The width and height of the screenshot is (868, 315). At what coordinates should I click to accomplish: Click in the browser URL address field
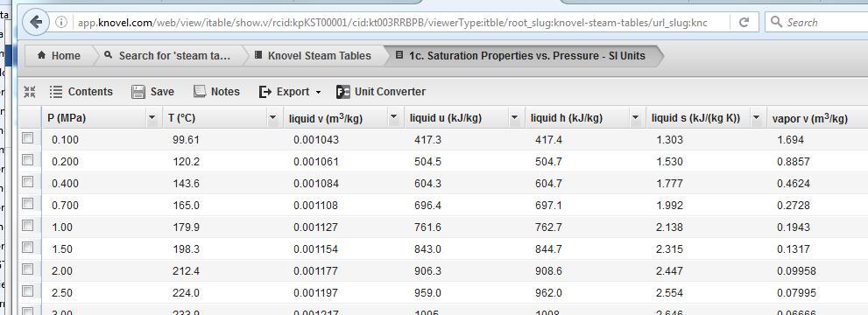pyautogui.click(x=393, y=23)
